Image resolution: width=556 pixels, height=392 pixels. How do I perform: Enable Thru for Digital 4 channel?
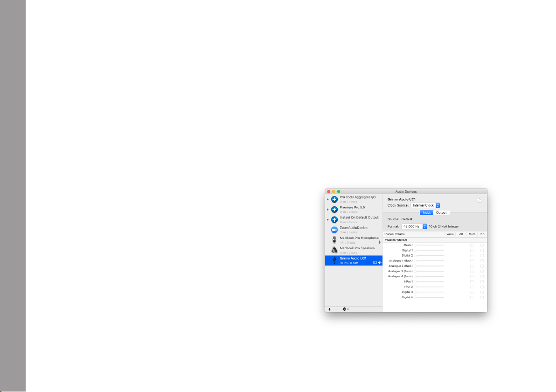pyautogui.click(x=482, y=298)
